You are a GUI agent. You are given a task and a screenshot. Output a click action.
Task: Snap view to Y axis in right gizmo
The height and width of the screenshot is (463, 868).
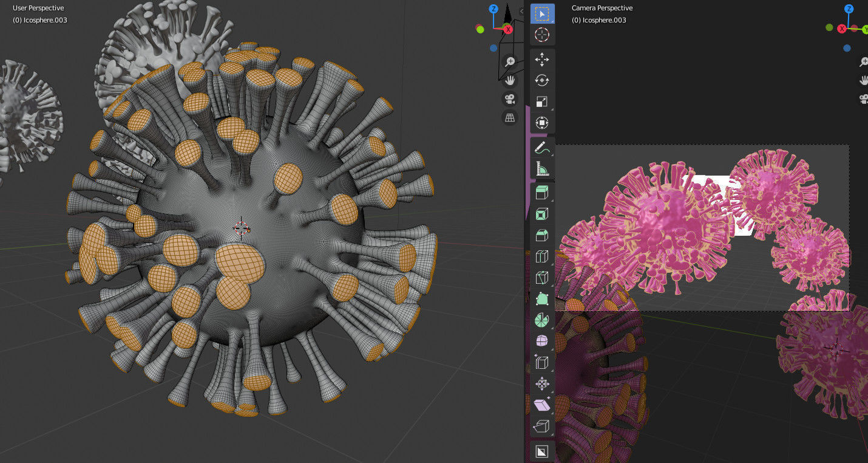point(864,29)
